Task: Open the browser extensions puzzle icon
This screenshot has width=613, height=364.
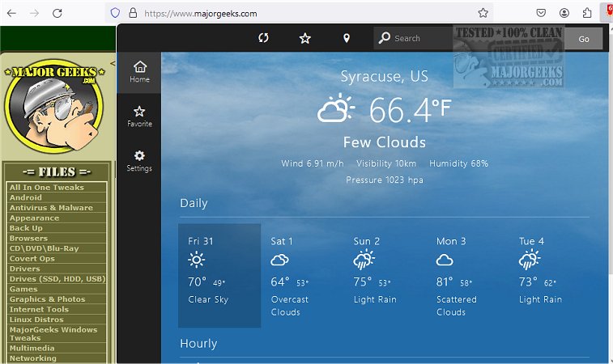Action: coord(585,13)
